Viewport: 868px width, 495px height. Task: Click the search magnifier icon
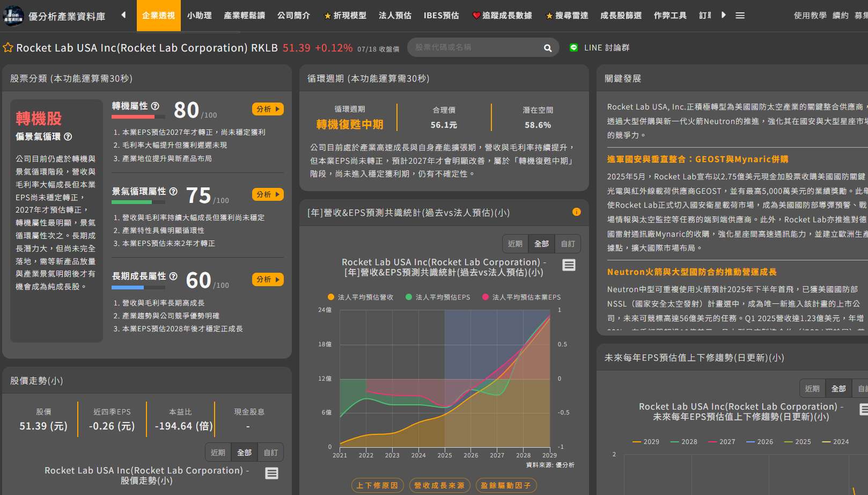(x=548, y=48)
